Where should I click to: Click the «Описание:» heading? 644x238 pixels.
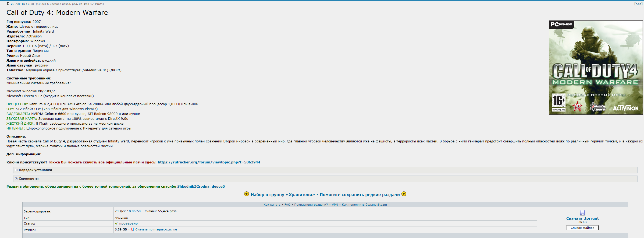coord(16,136)
